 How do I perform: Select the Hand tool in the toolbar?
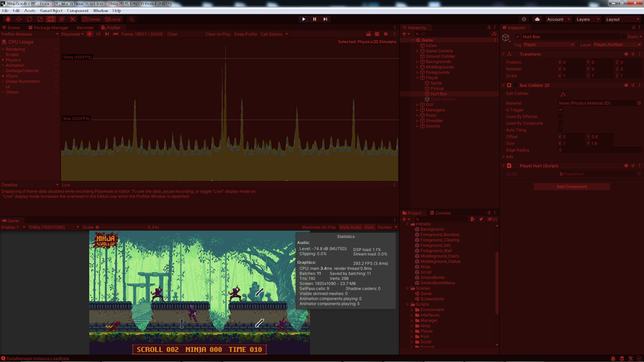coord(8,19)
